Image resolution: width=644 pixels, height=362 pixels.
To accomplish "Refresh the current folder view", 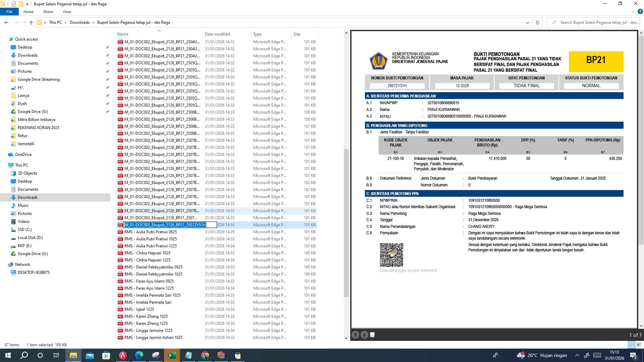I will (538, 22).
